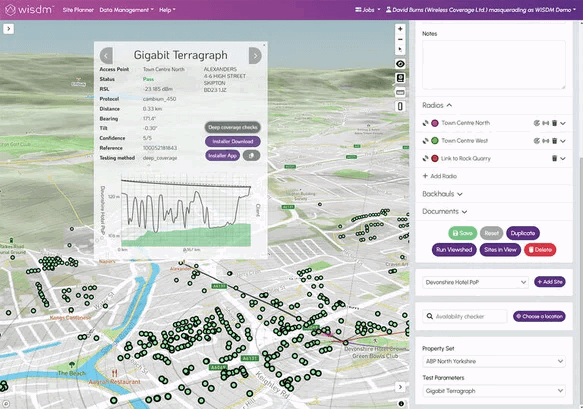The image size is (583, 409).
Task: Collapse the Radios section
Action: coord(437,105)
